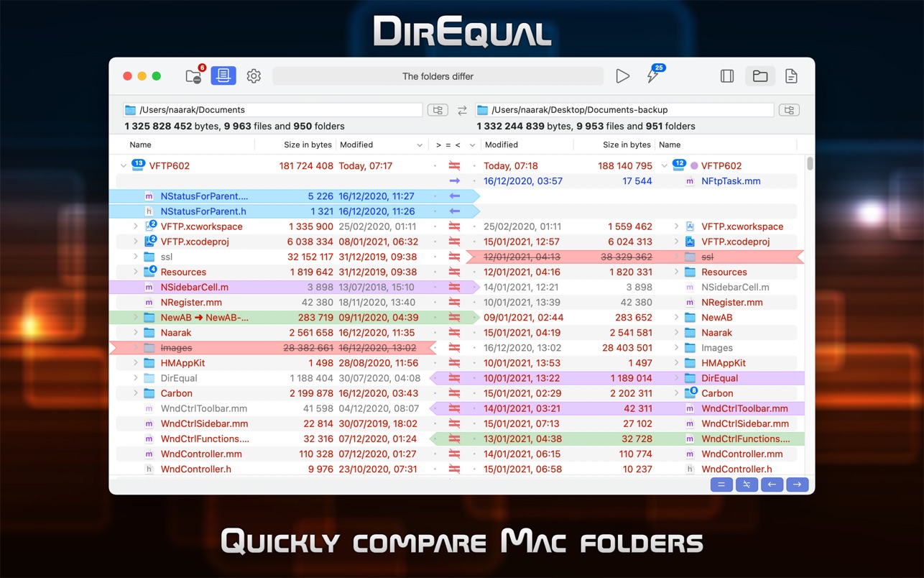The height and width of the screenshot is (578, 924).
Task: Click the swap folders arrows icon
Action: click(462, 110)
